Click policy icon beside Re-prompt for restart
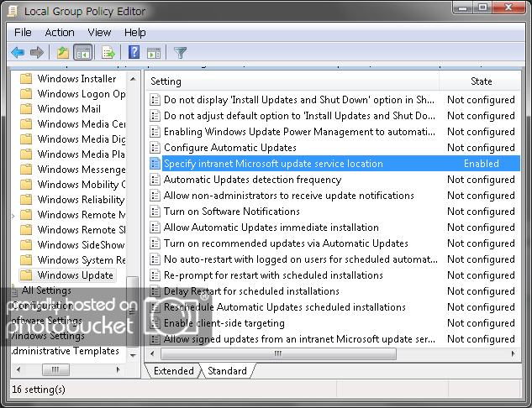This screenshot has width=532, height=408. pyautogui.click(x=155, y=275)
